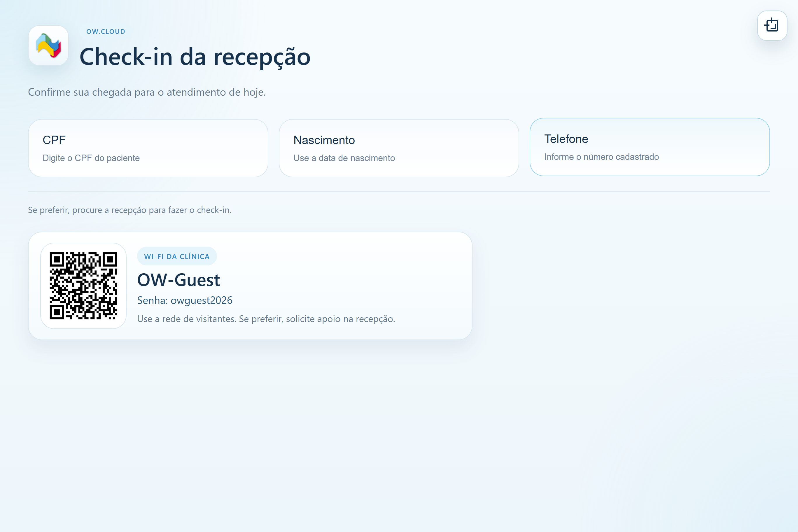
Task: Click the OW.CLOUD label above title
Action: (106, 32)
